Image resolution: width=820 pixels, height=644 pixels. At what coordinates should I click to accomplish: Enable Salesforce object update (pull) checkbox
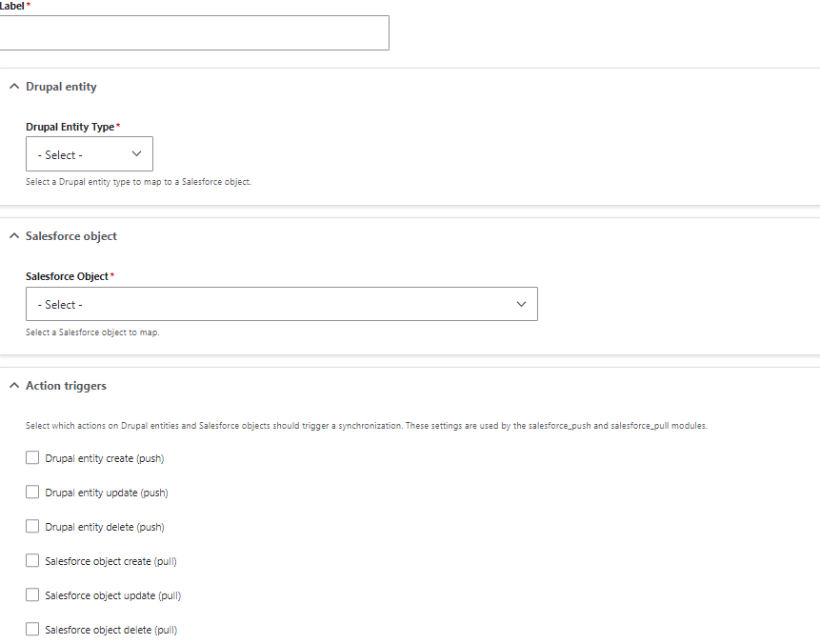[32, 594]
